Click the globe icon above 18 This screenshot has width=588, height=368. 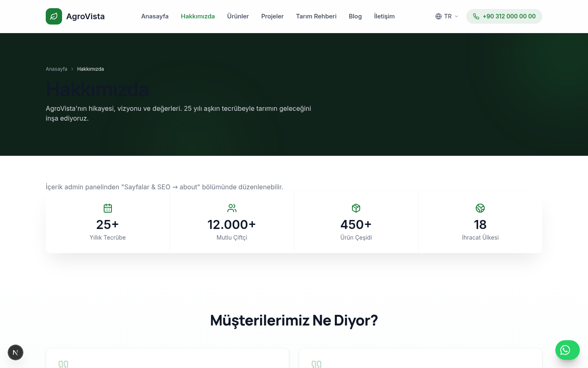pyautogui.click(x=480, y=208)
